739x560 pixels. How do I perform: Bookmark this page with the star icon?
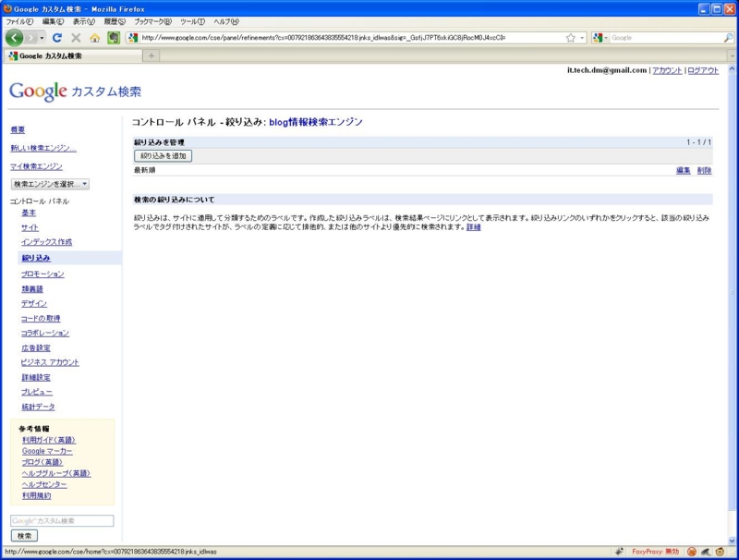pos(570,38)
